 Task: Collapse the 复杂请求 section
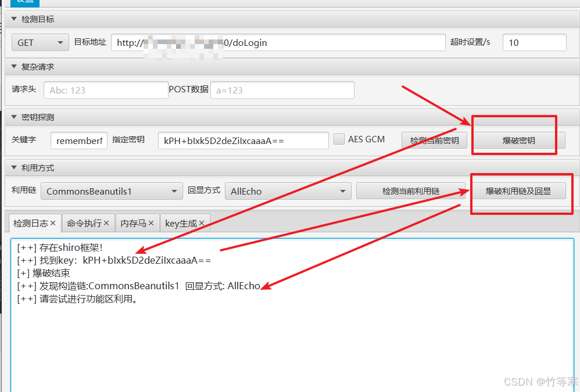pos(13,66)
